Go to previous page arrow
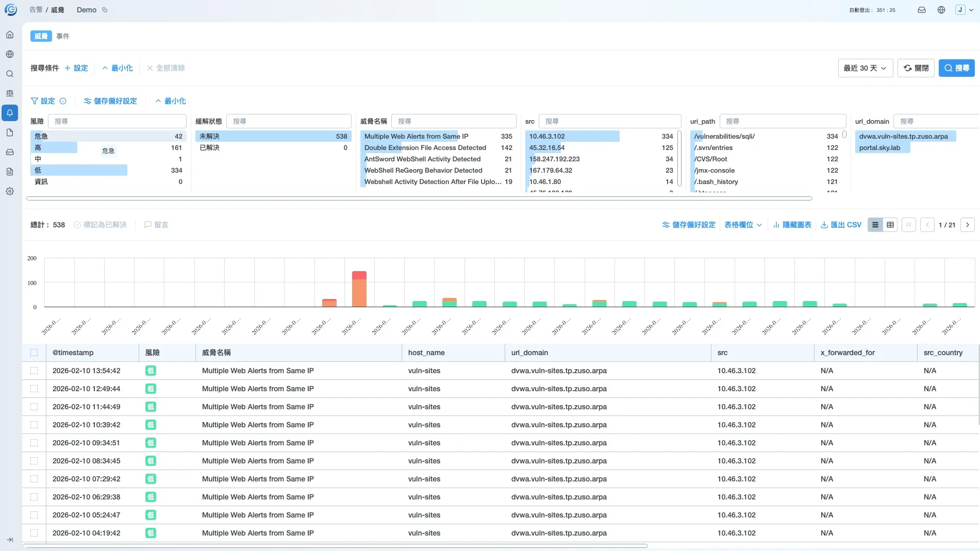This screenshot has width=980, height=551. (x=927, y=225)
